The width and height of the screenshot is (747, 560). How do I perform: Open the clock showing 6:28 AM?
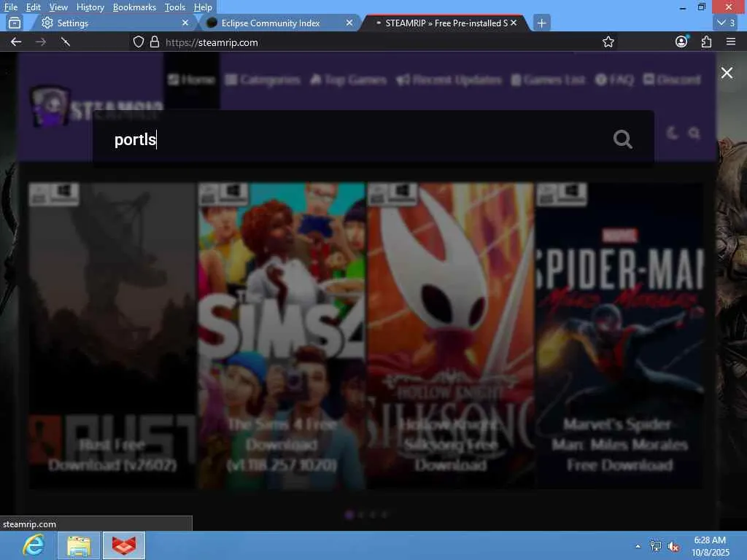711,546
